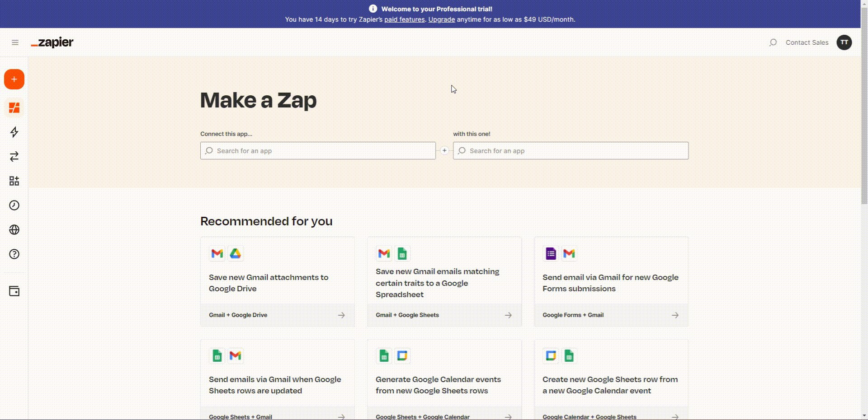Open Apps grid icon in sidebar
Image resolution: width=868 pixels, height=420 pixels.
point(14,181)
